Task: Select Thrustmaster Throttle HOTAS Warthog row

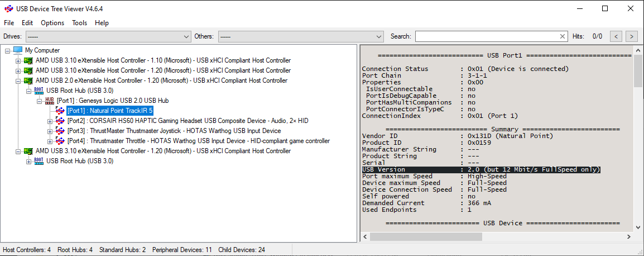Action: tap(198, 141)
